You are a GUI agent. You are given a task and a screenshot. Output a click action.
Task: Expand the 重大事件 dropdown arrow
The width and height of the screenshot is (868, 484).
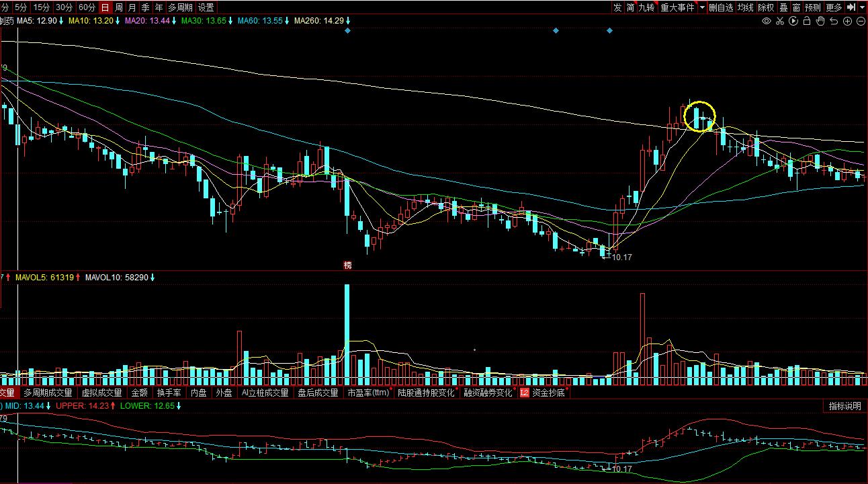pyautogui.click(x=702, y=7)
